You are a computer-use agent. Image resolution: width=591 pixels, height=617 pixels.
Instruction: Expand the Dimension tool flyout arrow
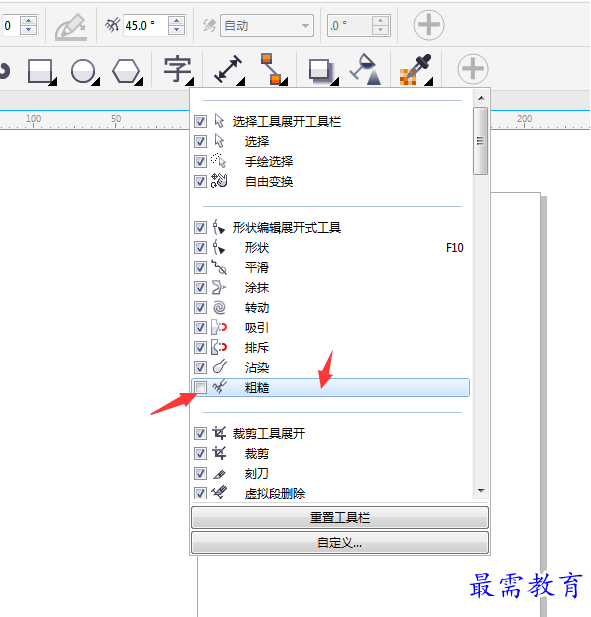click(x=241, y=81)
